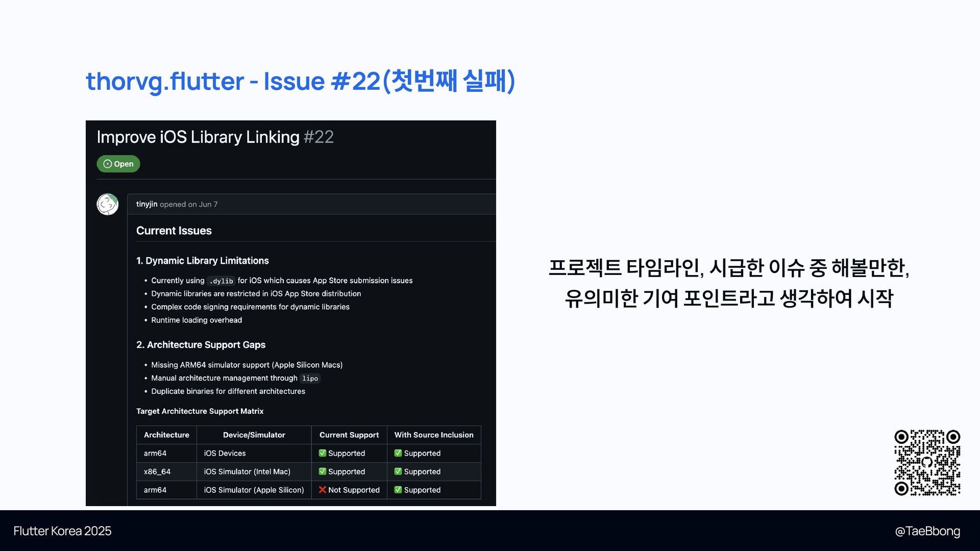Click the green Open status badge
Screen dimensions: 980x551
click(118, 164)
